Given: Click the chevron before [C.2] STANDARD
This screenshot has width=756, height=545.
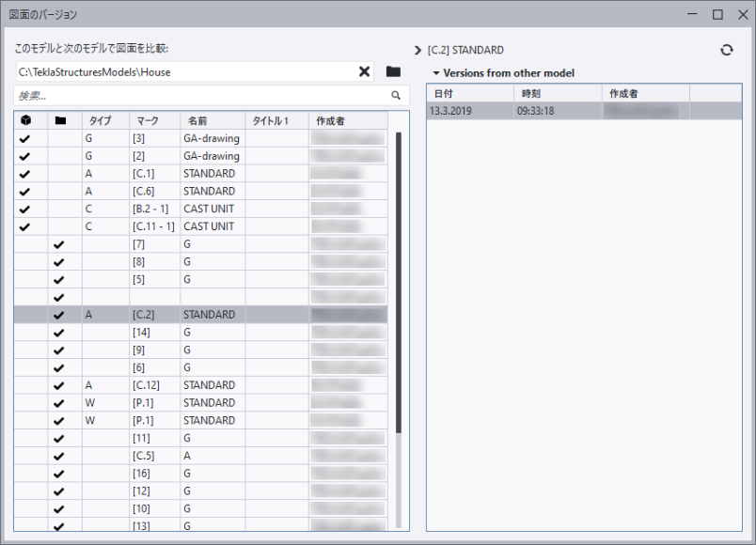Looking at the screenshot, I should 418,50.
